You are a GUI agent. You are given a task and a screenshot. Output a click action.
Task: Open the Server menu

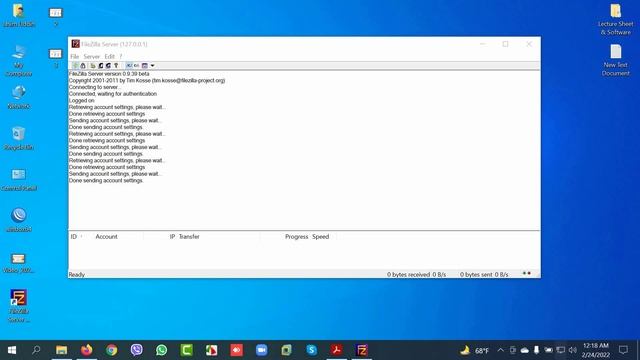click(91, 56)
